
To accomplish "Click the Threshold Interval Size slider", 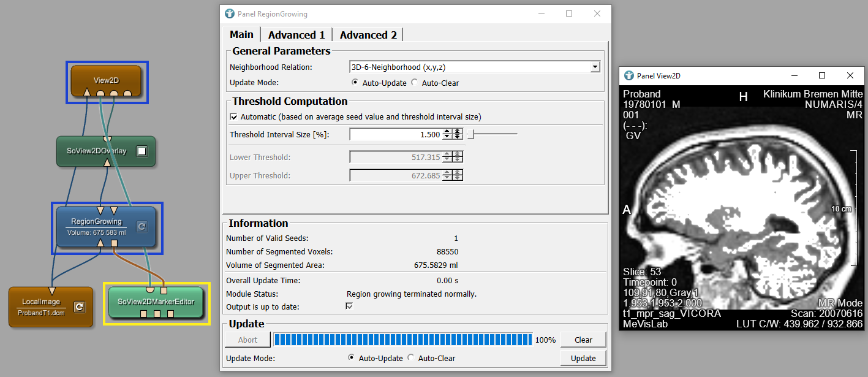I will pyautogui.click(x=492, y=134).
